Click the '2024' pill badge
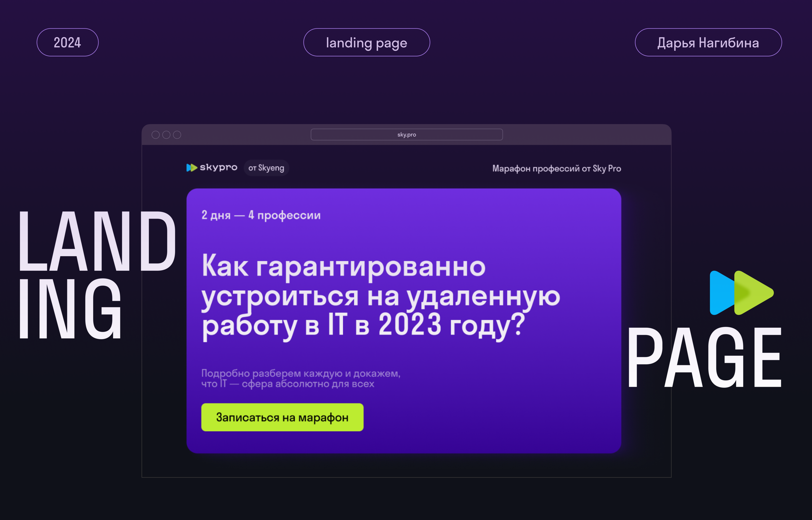This screenshot has height=520, width=812. 67,42
